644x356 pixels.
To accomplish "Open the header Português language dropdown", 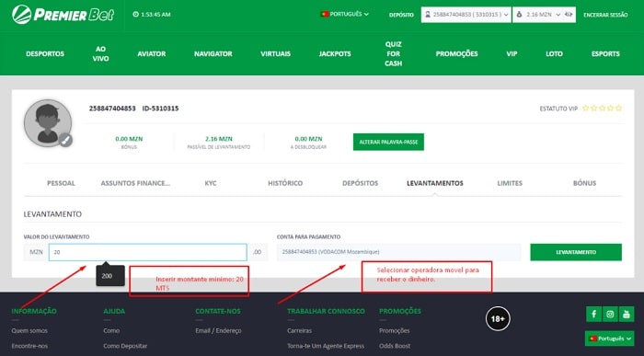I will tap(345, 14).
